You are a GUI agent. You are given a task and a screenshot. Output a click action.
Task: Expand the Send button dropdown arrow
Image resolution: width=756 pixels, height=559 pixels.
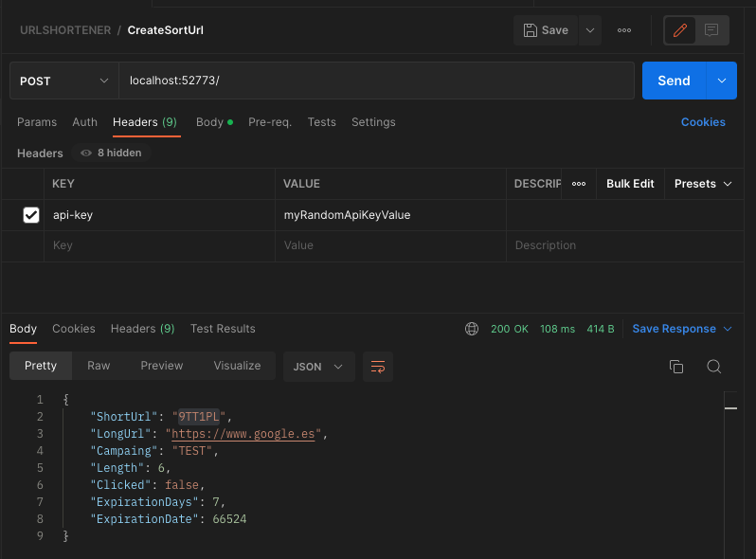[722, 81]
